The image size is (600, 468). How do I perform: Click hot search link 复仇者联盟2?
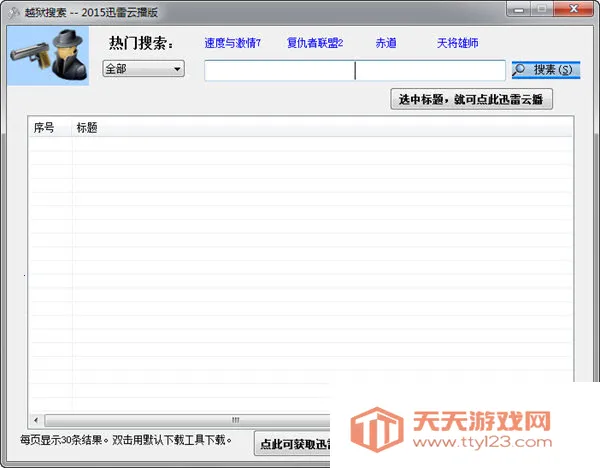(x=315, y=43)
